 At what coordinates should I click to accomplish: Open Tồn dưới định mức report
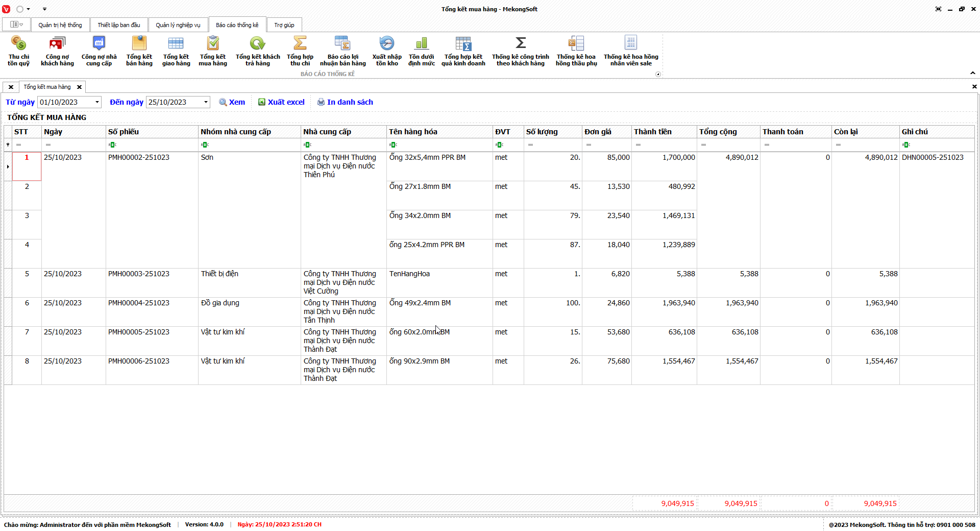422,51
